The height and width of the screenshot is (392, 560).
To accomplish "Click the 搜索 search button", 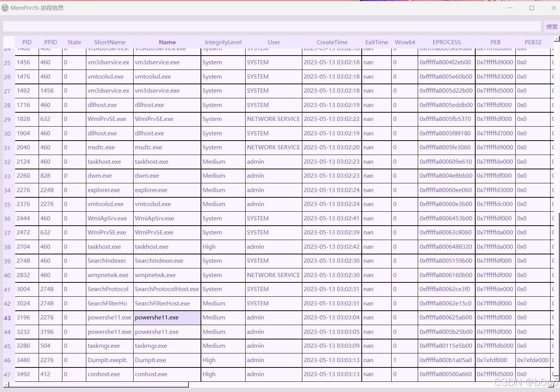I will [x=551, y=26].
